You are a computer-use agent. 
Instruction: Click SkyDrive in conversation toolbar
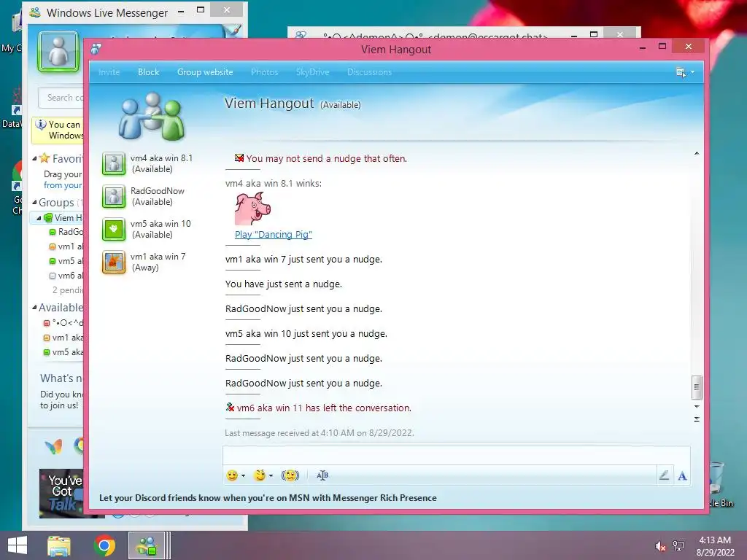[312, 72]
